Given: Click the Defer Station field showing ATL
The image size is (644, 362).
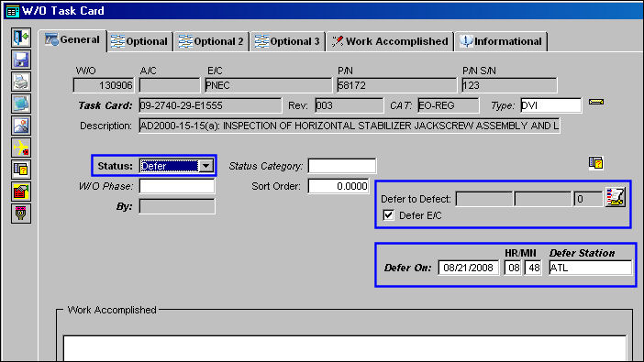Looking at the screenshot, I should [590, 268].
